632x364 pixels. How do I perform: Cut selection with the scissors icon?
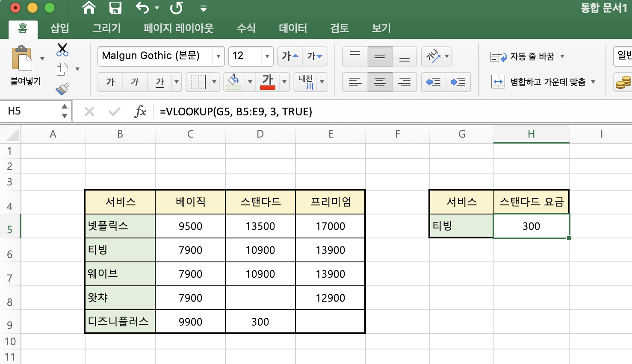pos(62,50)
